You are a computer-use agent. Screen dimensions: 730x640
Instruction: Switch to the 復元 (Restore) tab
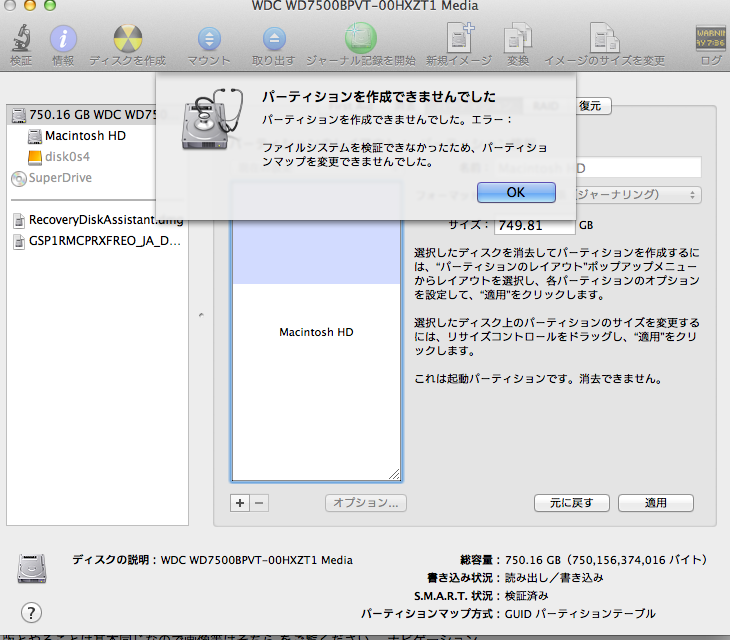pyautogui.click(x=589, y=105)
